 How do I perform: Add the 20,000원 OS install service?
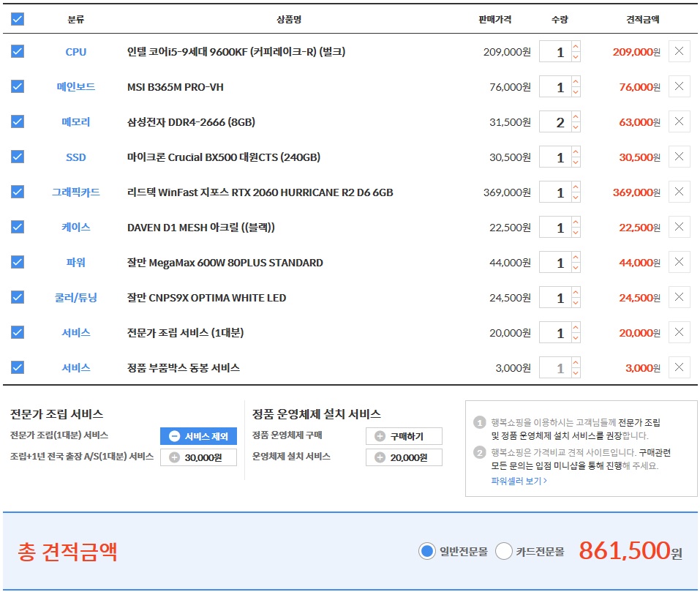[404, 457]
